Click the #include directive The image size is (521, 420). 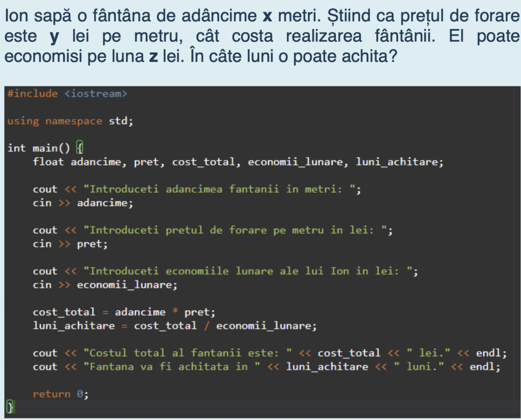[33, 94]
